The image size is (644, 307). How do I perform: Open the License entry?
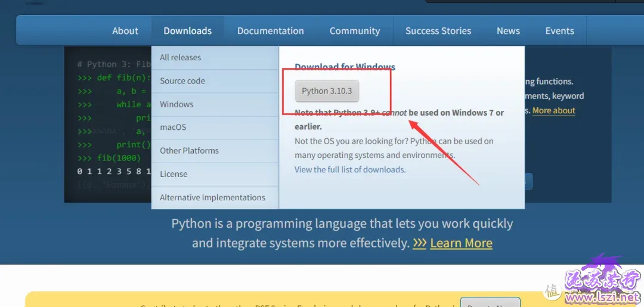point(215,174)
